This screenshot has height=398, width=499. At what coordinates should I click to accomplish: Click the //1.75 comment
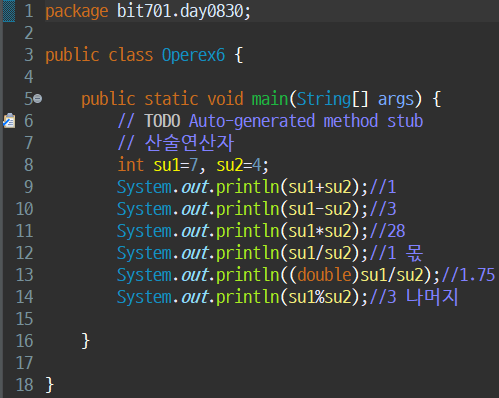click(468, 275)
